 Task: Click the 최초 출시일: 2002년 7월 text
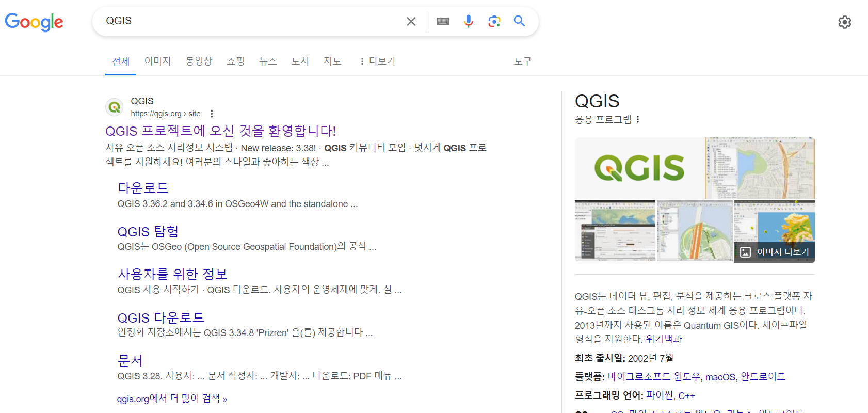pyautogui.click(x=624, y=358)
